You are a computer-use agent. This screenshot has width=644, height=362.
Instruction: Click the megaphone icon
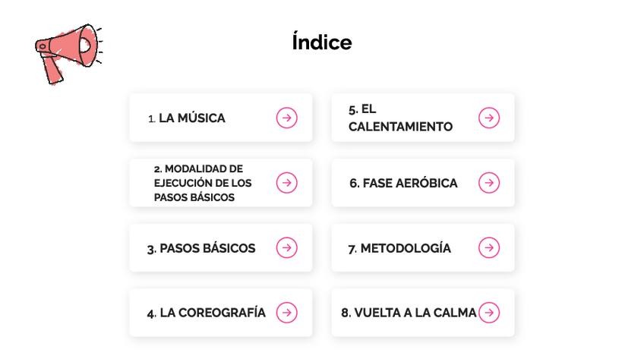click(68, 52)
